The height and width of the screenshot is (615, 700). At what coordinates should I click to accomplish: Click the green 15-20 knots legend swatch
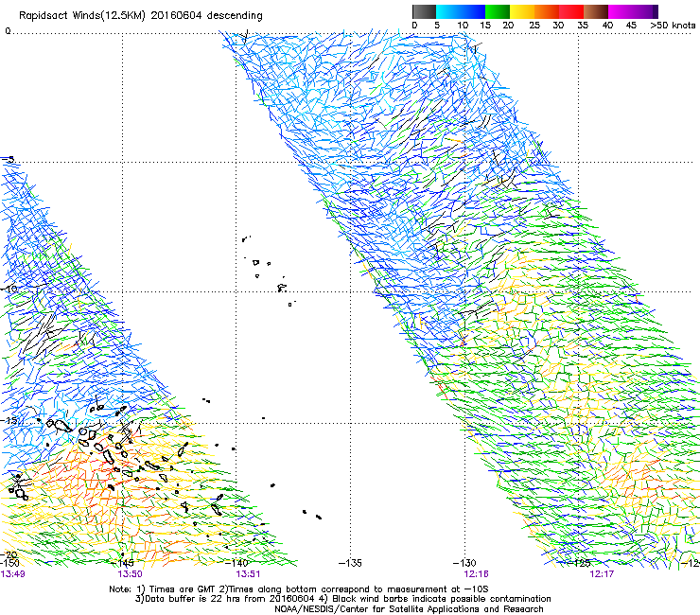498,11
